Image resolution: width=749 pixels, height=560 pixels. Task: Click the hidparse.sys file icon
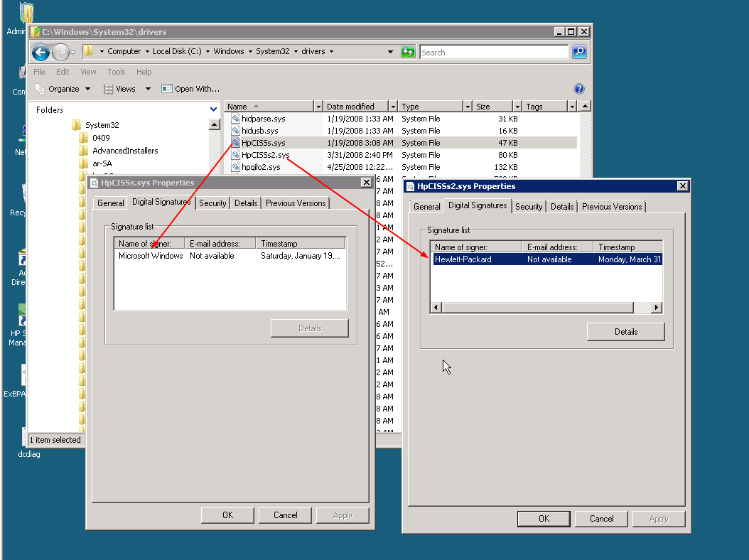click(x=235, y=119)
